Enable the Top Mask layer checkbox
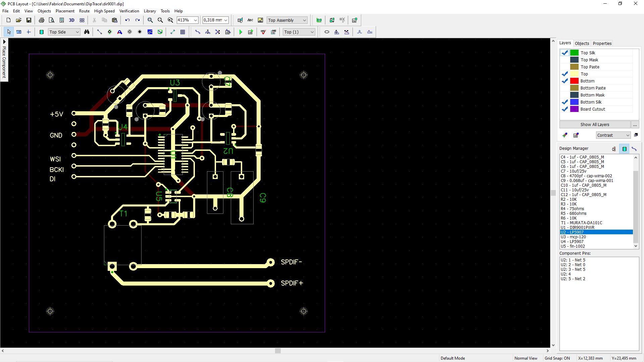 pos(565,60)
